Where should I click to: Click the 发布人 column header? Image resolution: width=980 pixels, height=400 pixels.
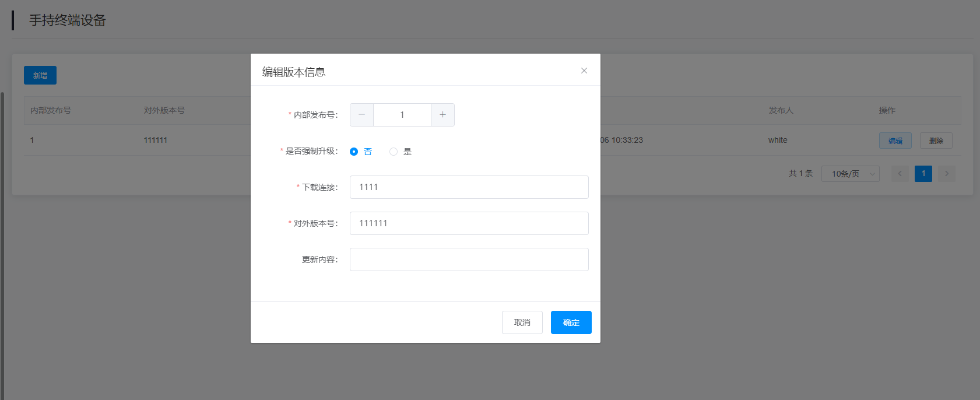click(781, 110)
